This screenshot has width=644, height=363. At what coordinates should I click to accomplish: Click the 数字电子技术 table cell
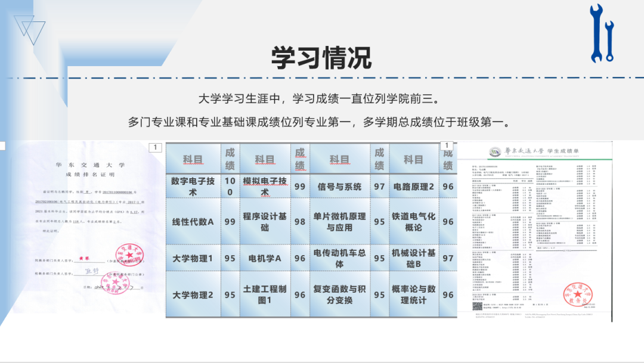click(x=193, y=187)
